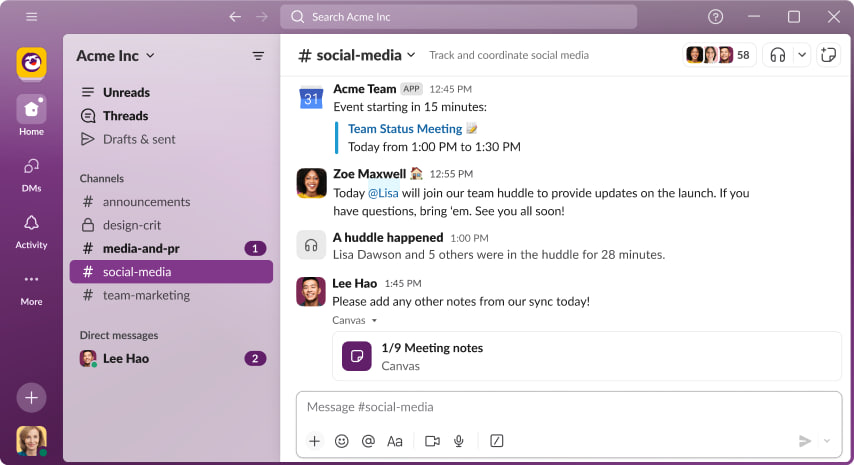
Task: Record audio clip with microphone icon
Action: pyautogui.click(x=459, y=441)
